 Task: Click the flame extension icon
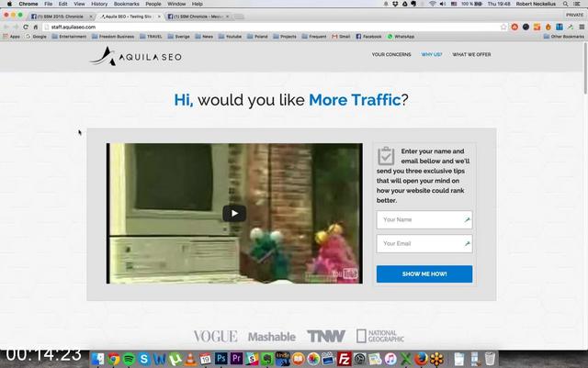(x=548, y=27)
